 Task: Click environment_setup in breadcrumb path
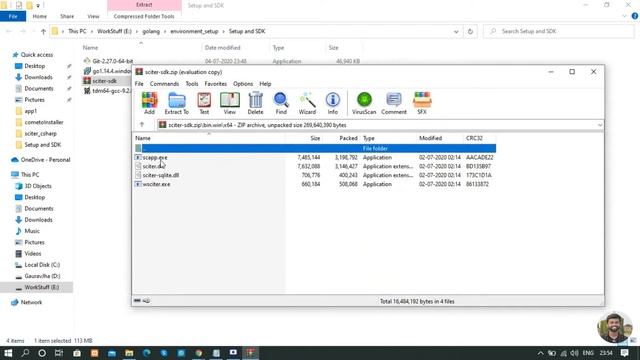194,31
